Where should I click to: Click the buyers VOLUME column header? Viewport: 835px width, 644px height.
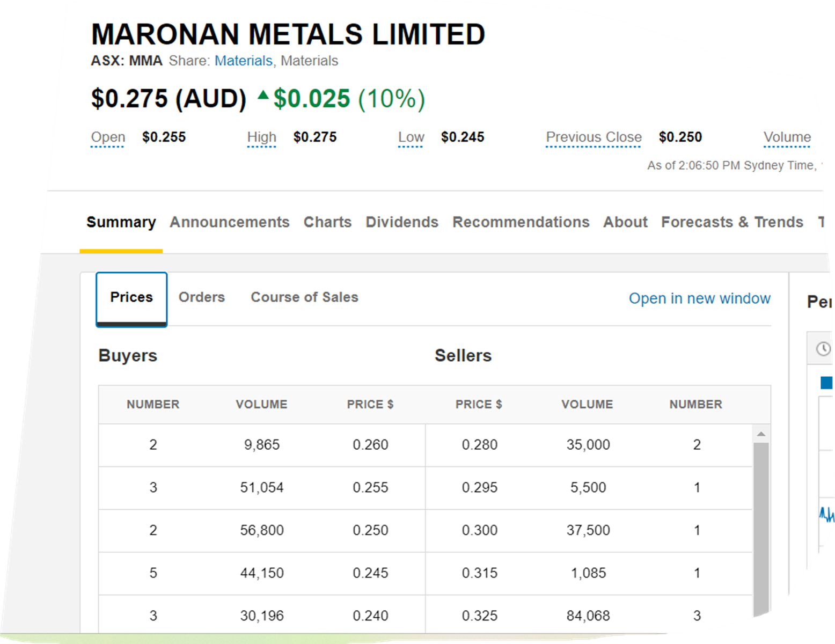point(261,405)
